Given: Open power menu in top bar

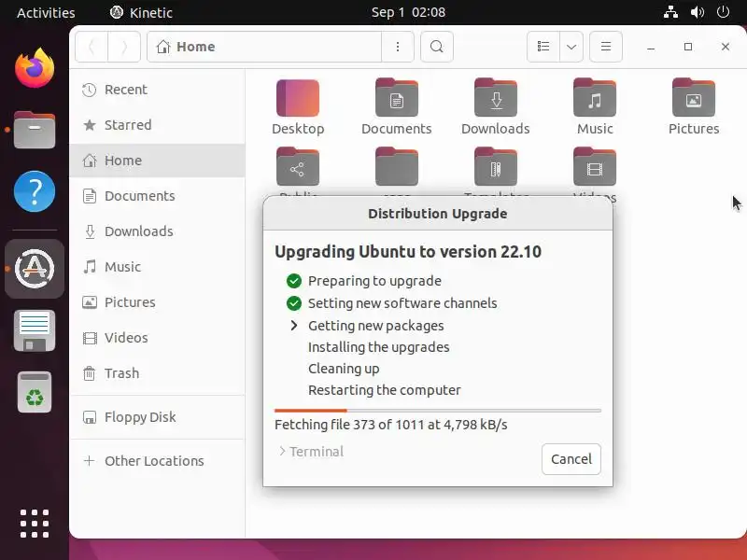Looking at the screenshot, I should click(723, 12).
